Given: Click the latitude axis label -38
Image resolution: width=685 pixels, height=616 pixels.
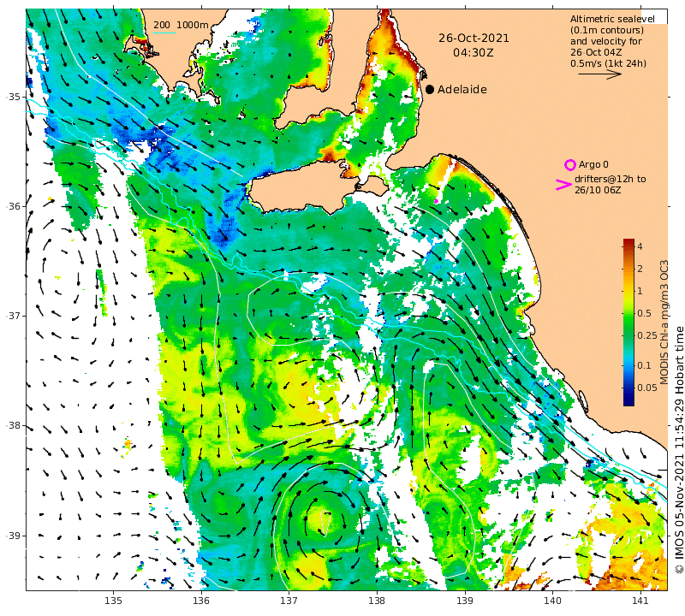Looking at the screenshot, I should pos(14,426).
